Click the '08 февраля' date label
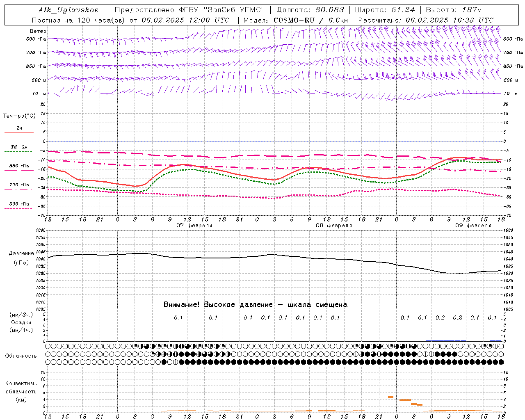Viewport: 525px width, 420px height. [333, 226]
